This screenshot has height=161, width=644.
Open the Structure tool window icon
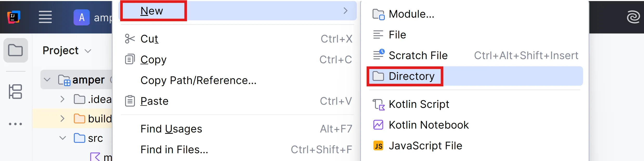click(16, 92)
